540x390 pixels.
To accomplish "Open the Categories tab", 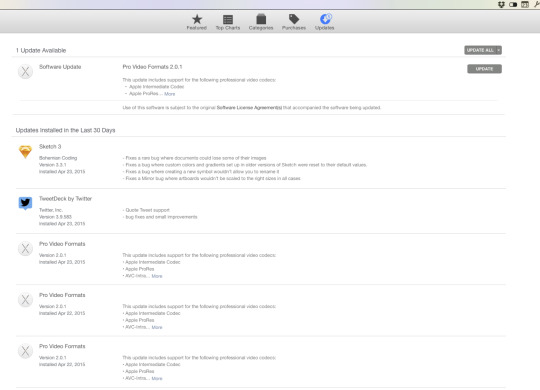I will coord(261,22).
